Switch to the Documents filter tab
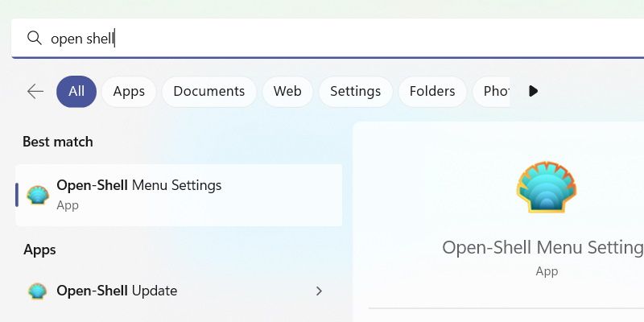 tap(209, 91)
